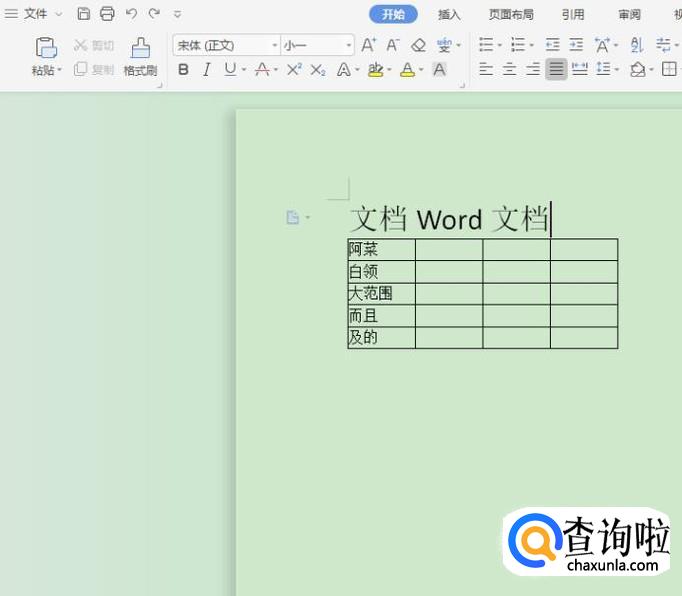Viewport: 682px width, 596px height.
Task: Toggle superscript X²
Action: (294, 69)
